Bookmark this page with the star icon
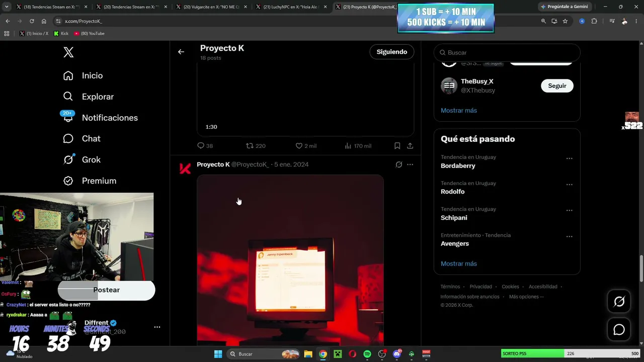644x362 pixels. pyautogui.click(x=565, y=21)
